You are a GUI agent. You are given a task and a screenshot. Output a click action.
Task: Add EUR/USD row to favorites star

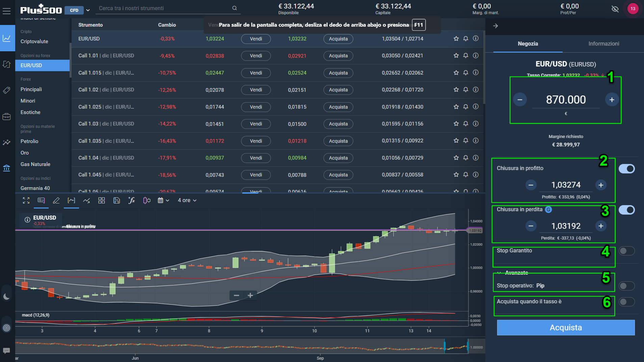[x=456, y=38]
